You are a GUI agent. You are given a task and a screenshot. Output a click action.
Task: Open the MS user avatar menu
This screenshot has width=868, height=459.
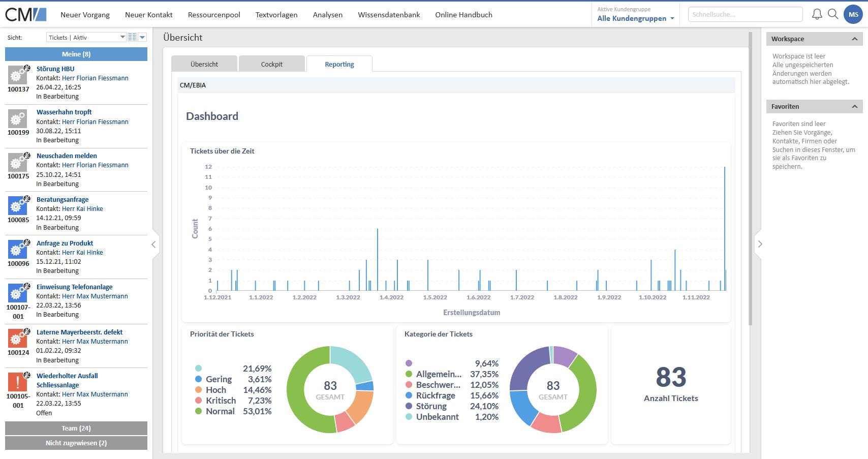click(x=853, y=14)
